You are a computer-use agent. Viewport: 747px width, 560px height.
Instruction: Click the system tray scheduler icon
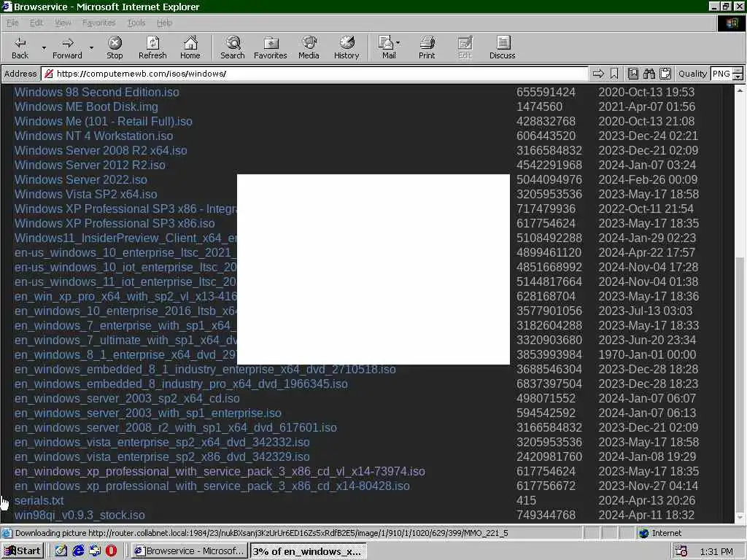681,551
